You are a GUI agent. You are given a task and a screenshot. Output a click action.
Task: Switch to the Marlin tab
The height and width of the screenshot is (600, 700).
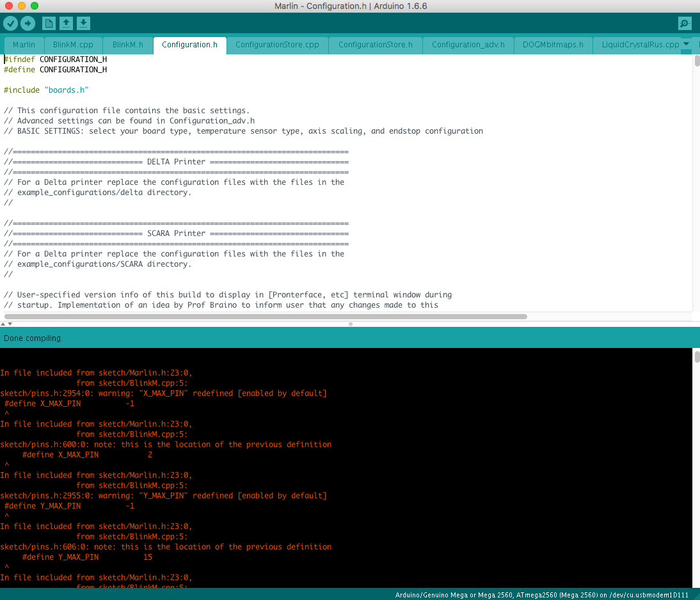tap(24, 45)
